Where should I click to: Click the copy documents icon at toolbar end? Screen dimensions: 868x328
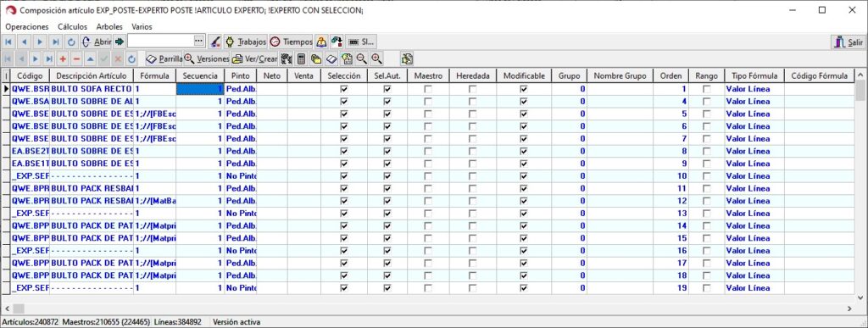click(407, 58)
